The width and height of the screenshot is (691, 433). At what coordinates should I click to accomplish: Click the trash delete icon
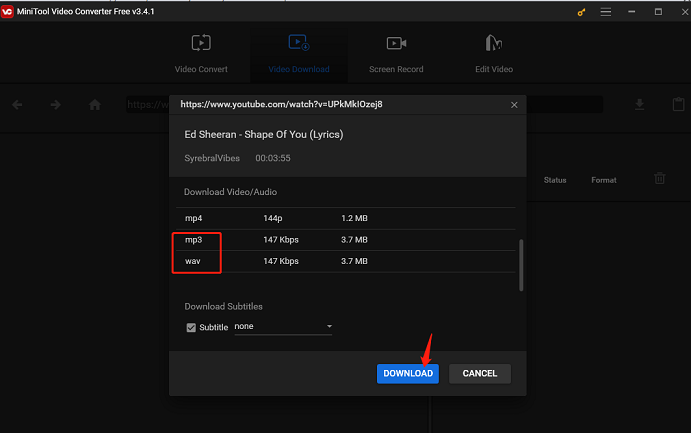tap(659, 179)
